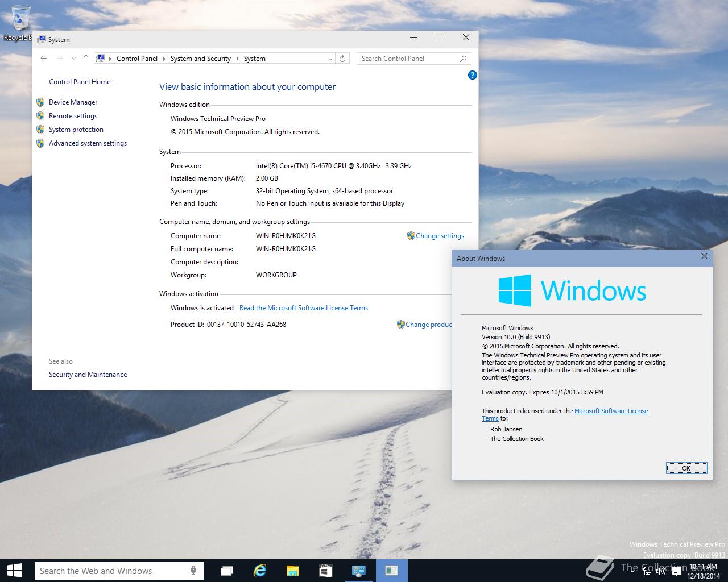This screenshot has width=728, height=582.
Task: Click Change settings link for computer name
Action: [440, 236]
